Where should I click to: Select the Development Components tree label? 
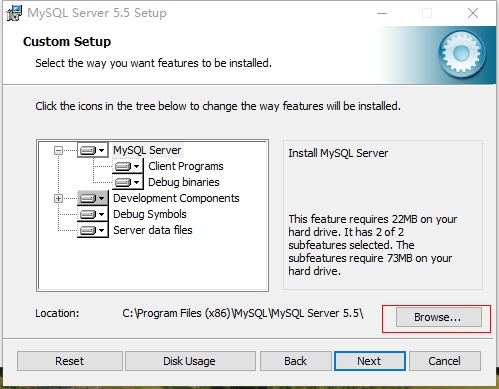(176, 198)
